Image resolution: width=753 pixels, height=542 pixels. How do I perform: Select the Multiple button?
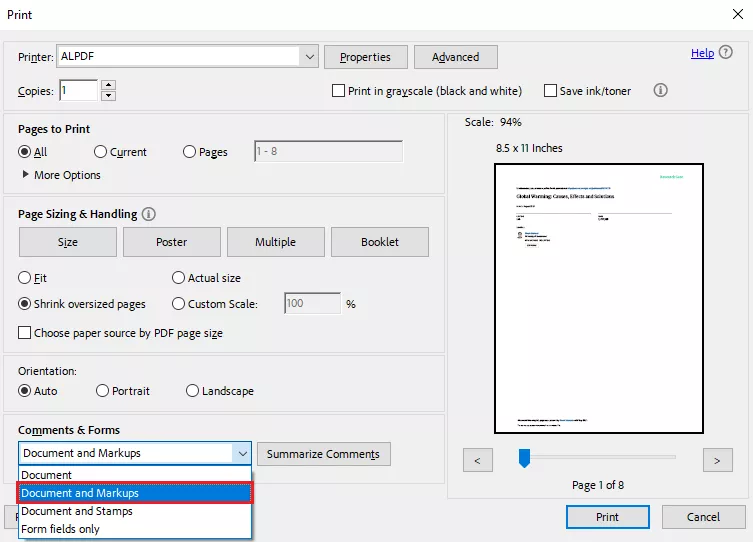(276, 242)
